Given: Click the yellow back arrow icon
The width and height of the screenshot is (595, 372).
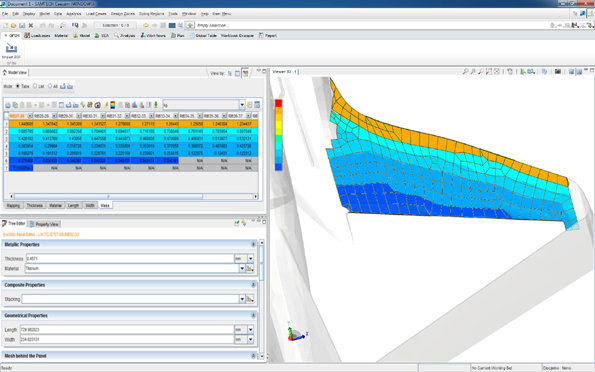Looking at the screenshot, I should (x=146, y=25).
